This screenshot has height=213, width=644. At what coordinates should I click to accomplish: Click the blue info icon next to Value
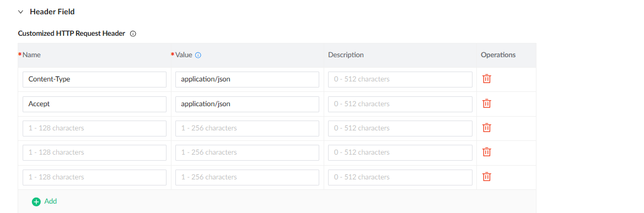click(x=198, y=55)
